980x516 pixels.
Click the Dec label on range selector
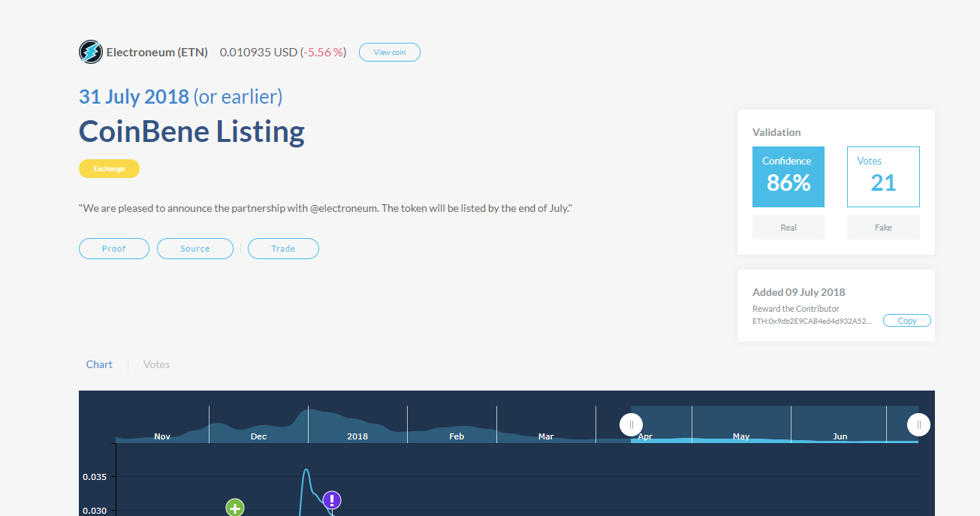(x=258, y=436)
